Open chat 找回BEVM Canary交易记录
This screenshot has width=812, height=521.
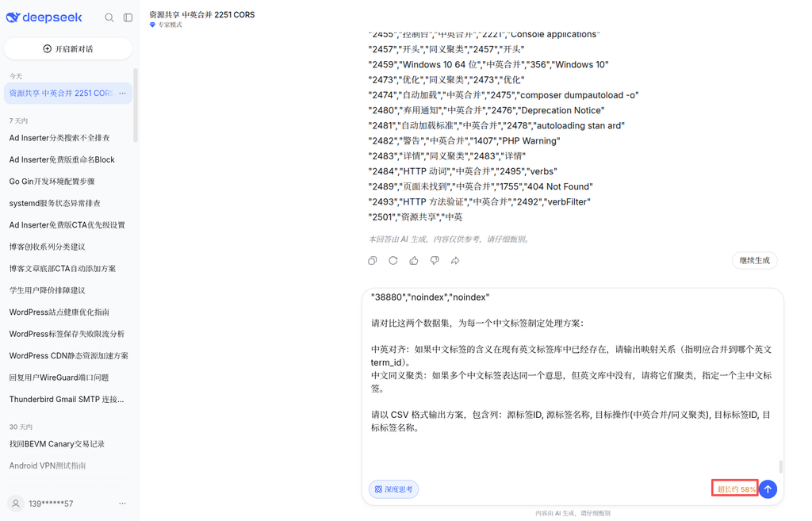[57, 444]
